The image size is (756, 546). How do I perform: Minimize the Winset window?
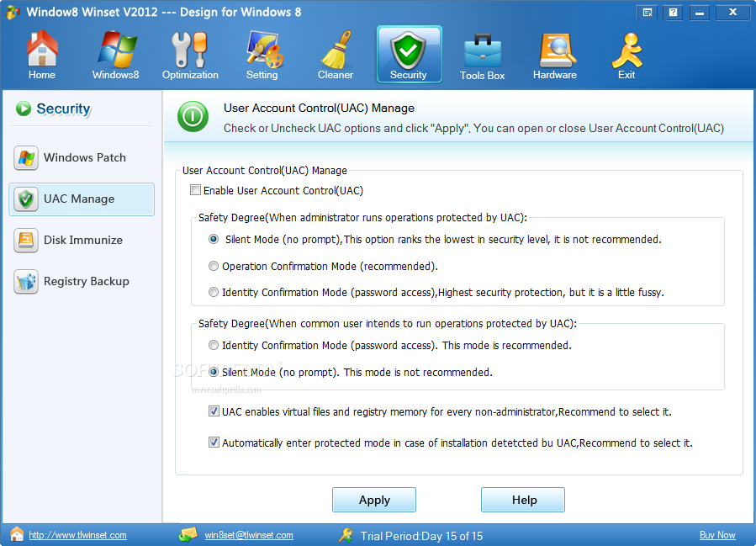[700, 12]
